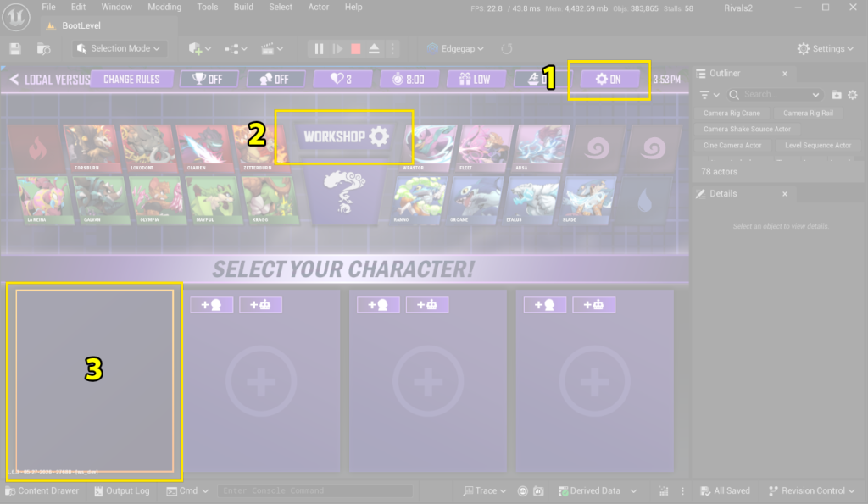The image size is (868, 504).
Task: Click the large plus circle in slot three
Action: [428, 381]
